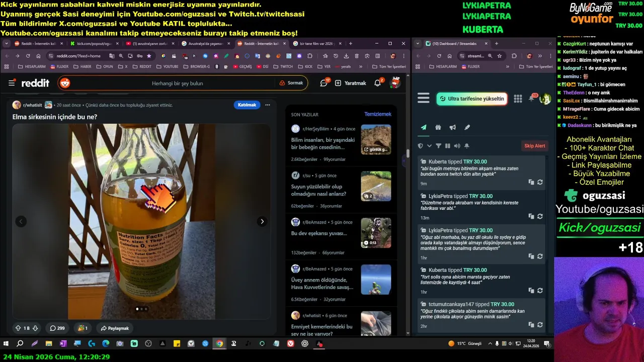Switch to the first Reddit browser tab
Image resolution: width=644 pixels, height=362 pixels.
(x=38, y=44)
